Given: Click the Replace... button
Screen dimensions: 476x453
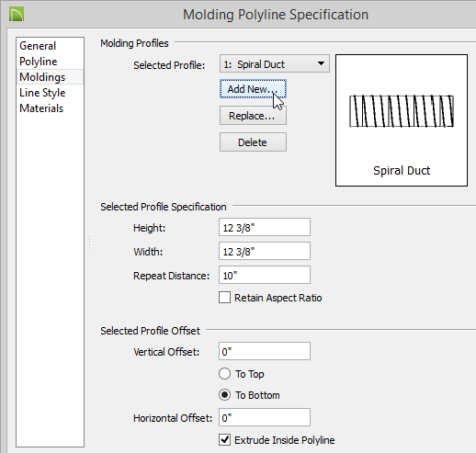Looking at the screenshot, I should [x=253, y=116].
